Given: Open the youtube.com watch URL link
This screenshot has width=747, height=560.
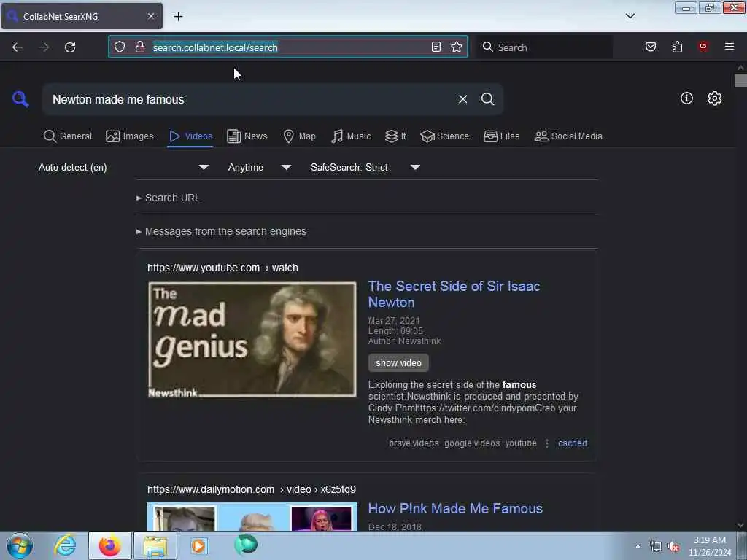Looking at the screenshot, I should (x=222, y=268).
